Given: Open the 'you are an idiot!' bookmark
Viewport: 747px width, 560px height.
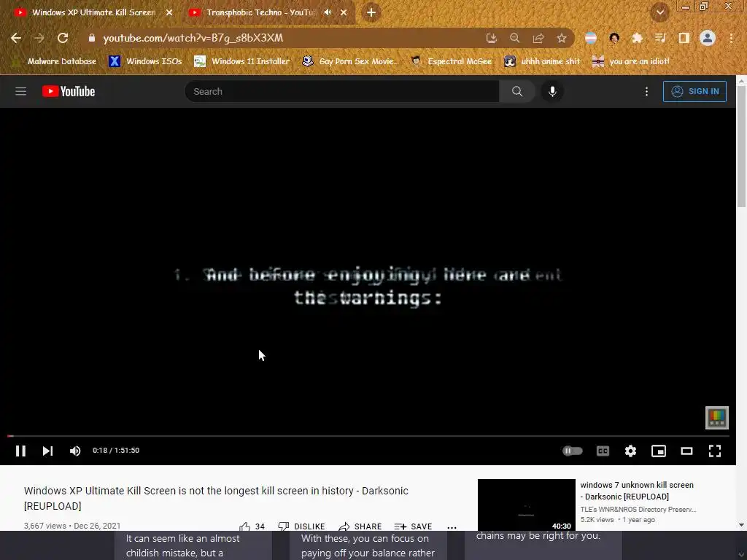Looking at the screenshot, I should click(631, 61).
